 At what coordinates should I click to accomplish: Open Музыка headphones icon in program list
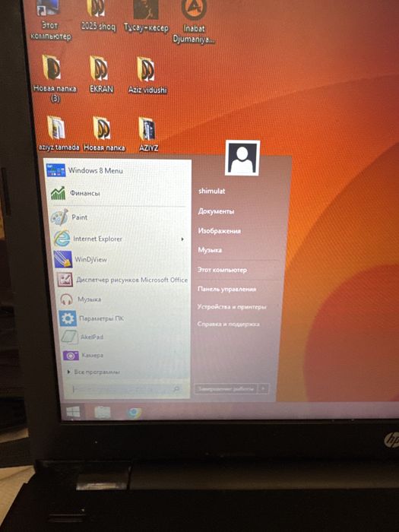(x=67, y=299)
